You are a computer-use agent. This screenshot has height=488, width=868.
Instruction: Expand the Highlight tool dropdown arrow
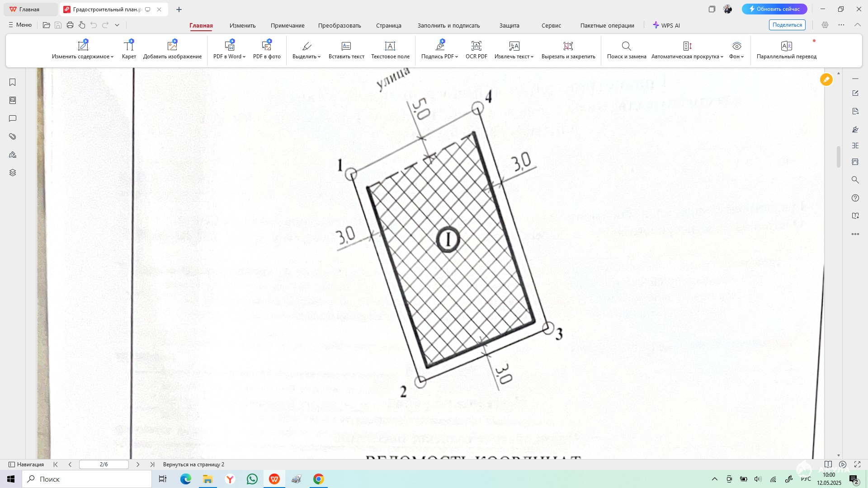point(319,57)
